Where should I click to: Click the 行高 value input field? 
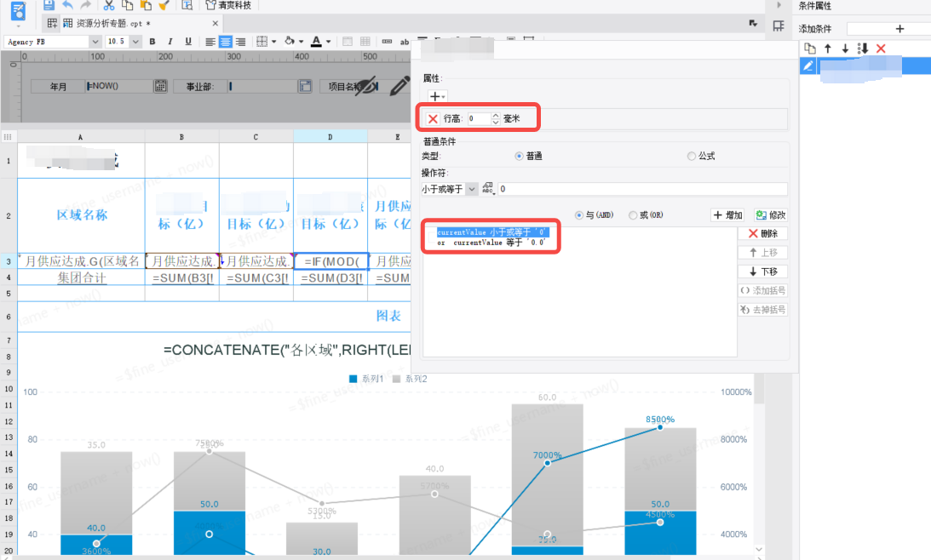(x=479, y=118)
